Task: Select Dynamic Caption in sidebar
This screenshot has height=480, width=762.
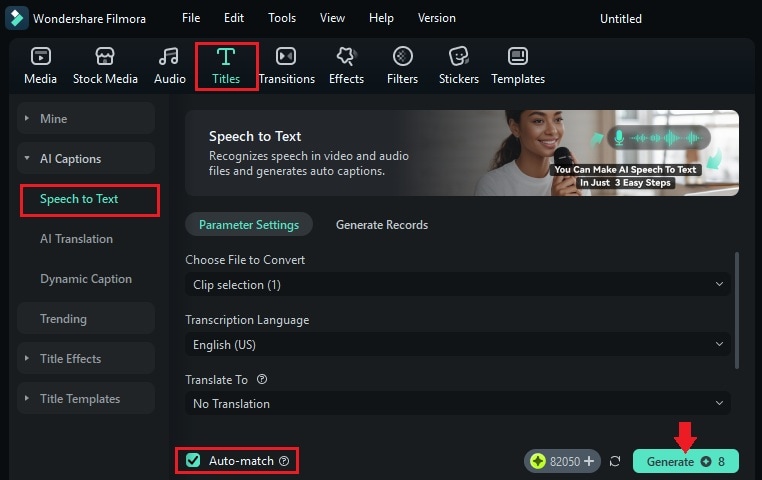Action: pyautogui.click(x=86, y=279)
